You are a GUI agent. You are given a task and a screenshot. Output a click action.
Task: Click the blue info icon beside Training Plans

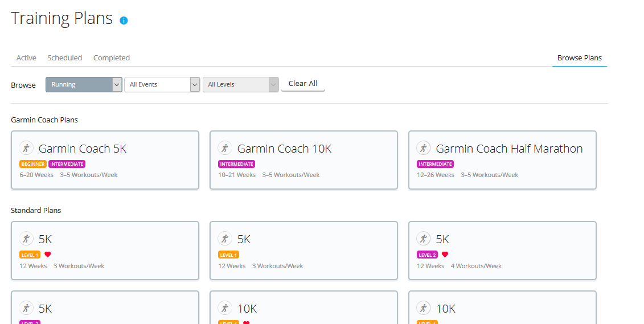[124, 20]
